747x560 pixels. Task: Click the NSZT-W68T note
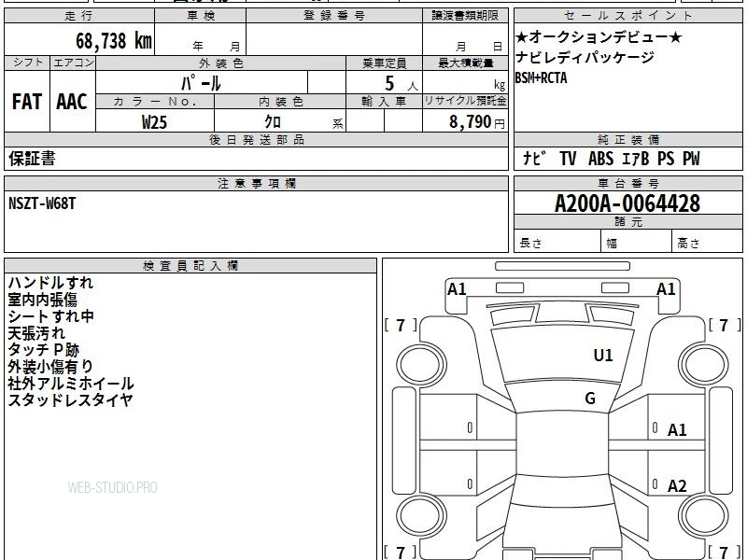point(42,203)
